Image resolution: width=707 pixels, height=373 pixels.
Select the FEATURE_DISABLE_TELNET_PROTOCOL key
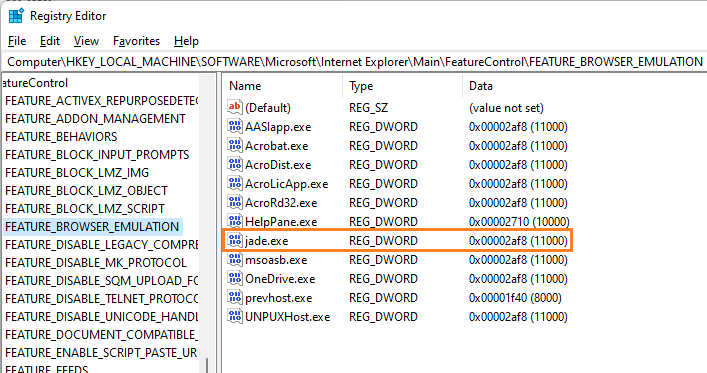coord(101,299)
